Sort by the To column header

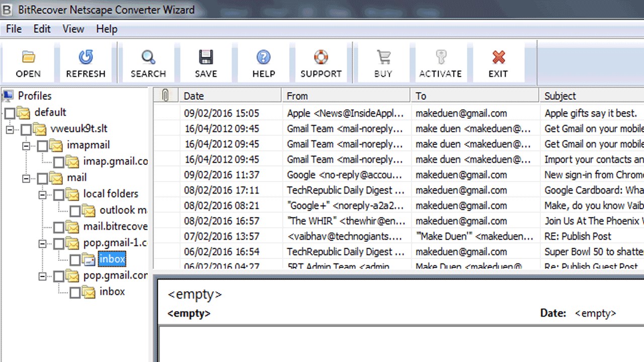[475, 96]
